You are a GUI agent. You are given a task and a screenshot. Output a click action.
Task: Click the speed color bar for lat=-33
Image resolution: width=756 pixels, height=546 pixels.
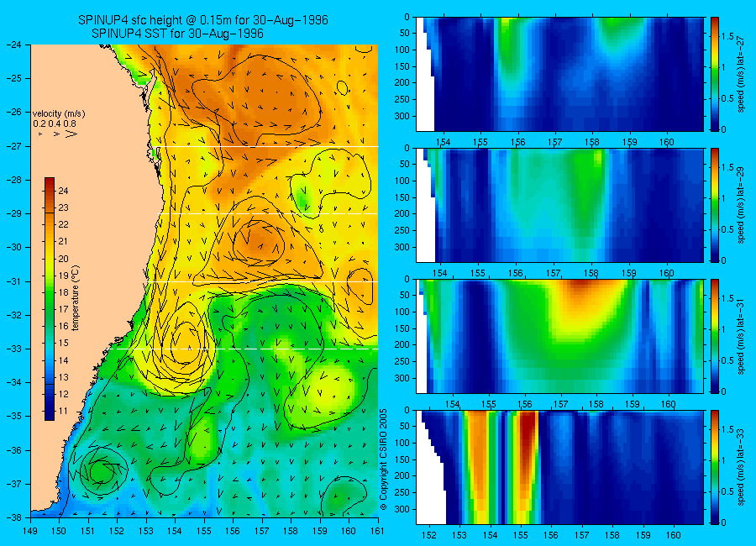(x=715, y=467)
